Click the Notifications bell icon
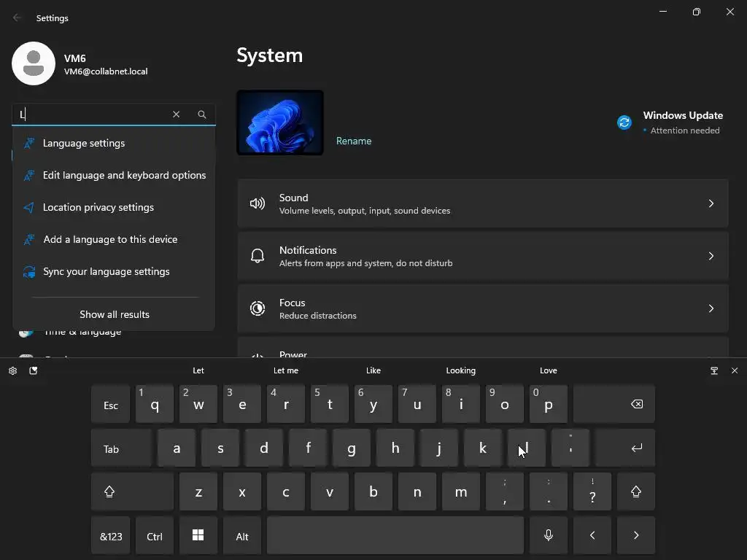The width and height of the screenshot is (747, 560). (x=258, y=256)
